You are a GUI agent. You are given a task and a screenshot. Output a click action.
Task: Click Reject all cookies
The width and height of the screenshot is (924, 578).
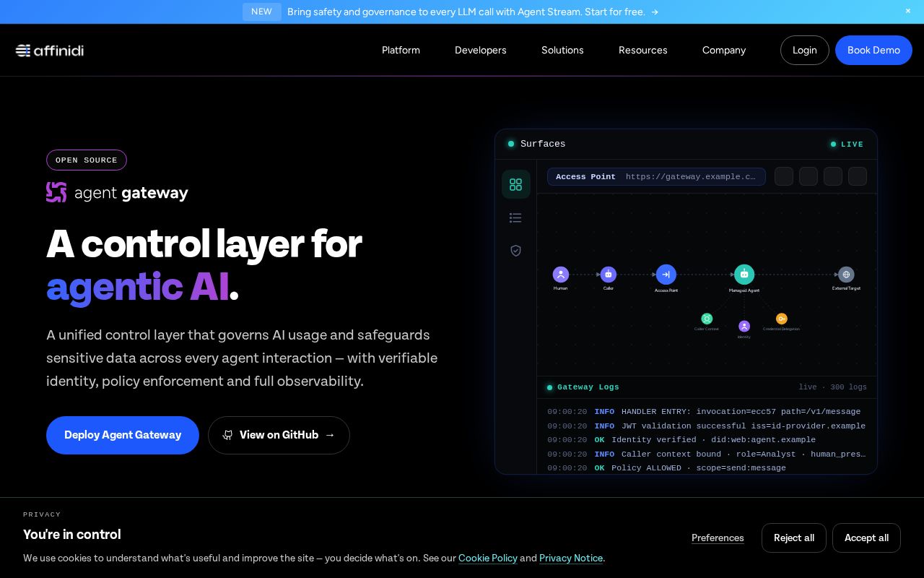794,538
